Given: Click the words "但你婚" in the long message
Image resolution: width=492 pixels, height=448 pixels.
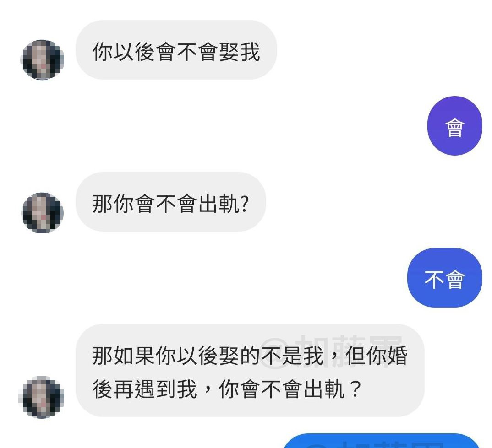Looking at the screenshot, I should tap(377, 356).
